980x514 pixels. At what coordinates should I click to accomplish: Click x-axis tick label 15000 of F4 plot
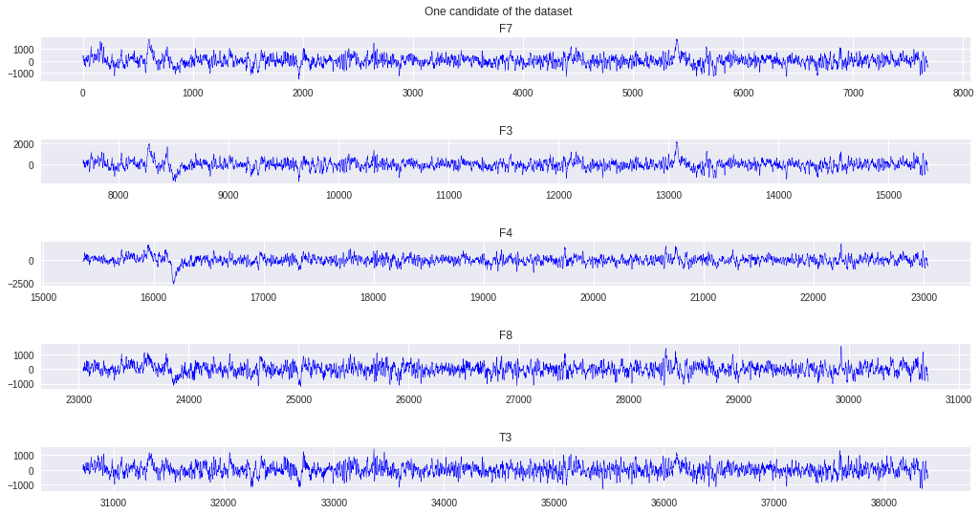click(x=43, y=297)
